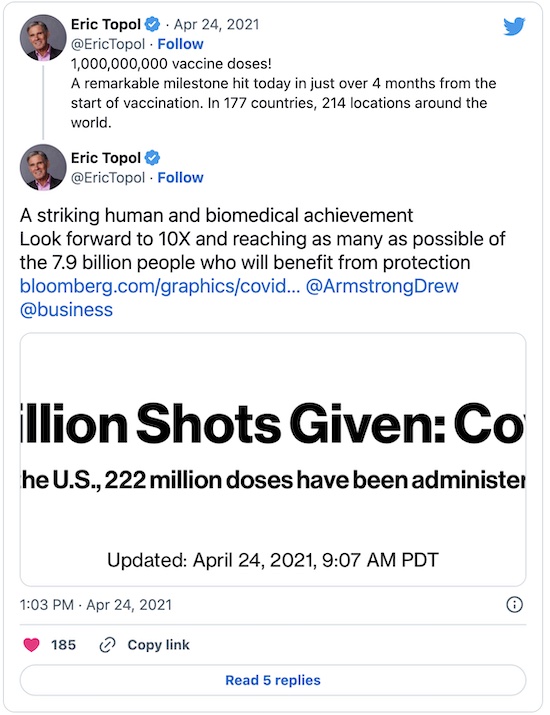This screenshot has height=715, width=550.
Task: Open the @business mention
Action: pos(66,310)
